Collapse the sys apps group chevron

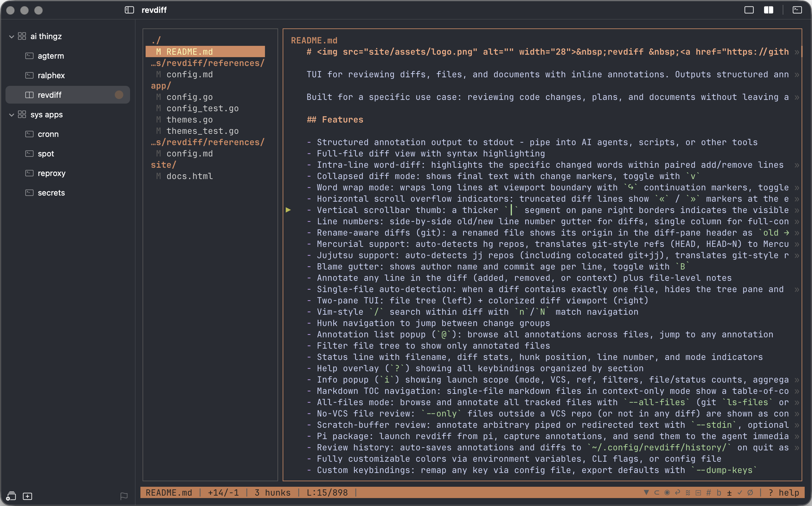pyautogui.click(x=11, y=115)
